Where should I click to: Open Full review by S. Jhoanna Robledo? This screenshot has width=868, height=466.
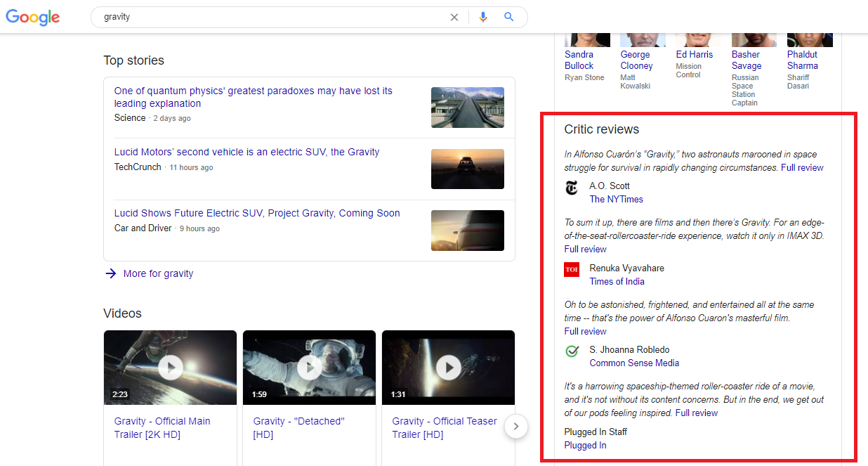[x=586, y=332]
